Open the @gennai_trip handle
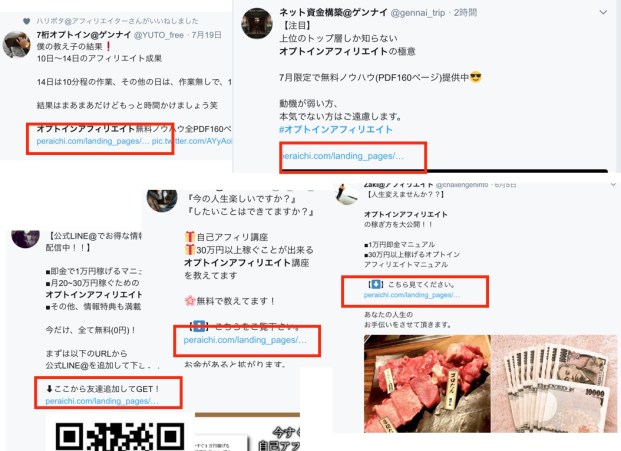The image size is (621, 451). (418, 13)
